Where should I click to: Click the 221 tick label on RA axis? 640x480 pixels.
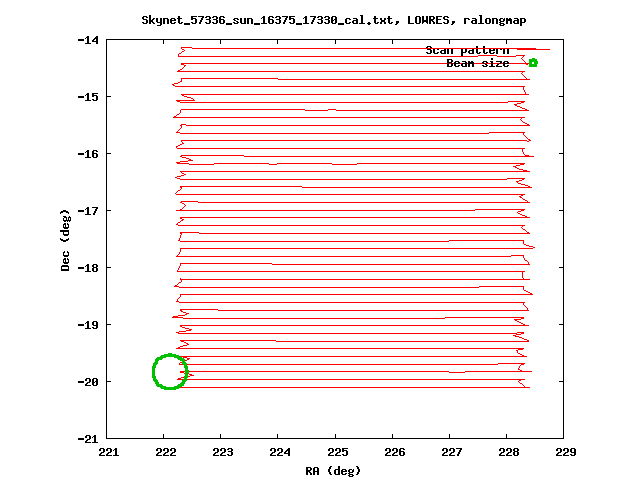109,452
